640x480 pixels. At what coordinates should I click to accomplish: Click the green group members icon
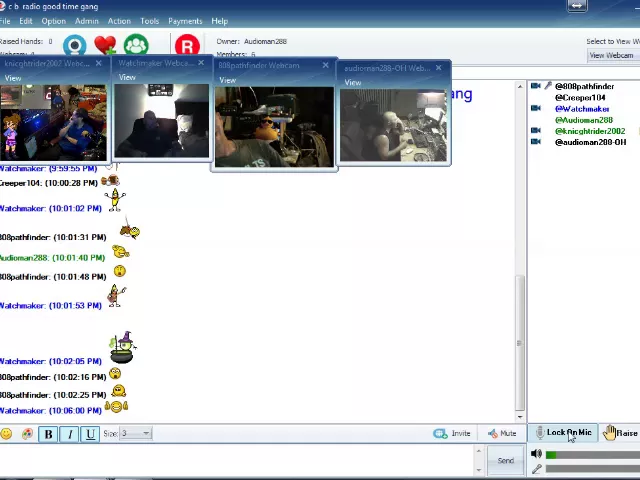(136, 45)
